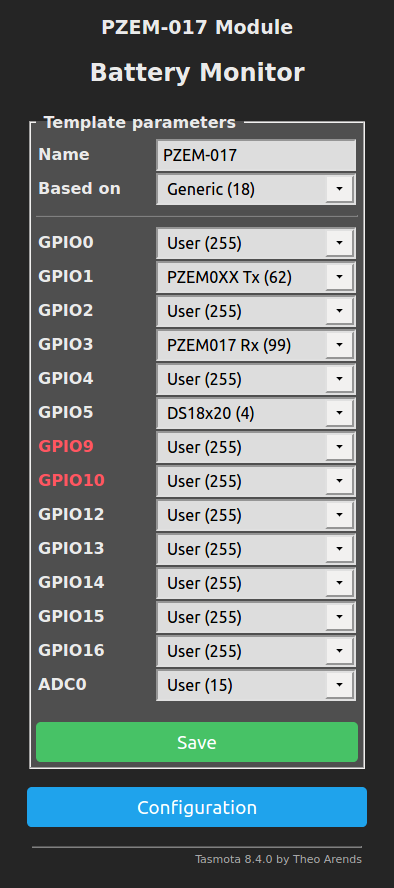Click the Name field containing PZEM-017
Image resolution: width=394 pixels, height=888 pixels.
[256, 155]
